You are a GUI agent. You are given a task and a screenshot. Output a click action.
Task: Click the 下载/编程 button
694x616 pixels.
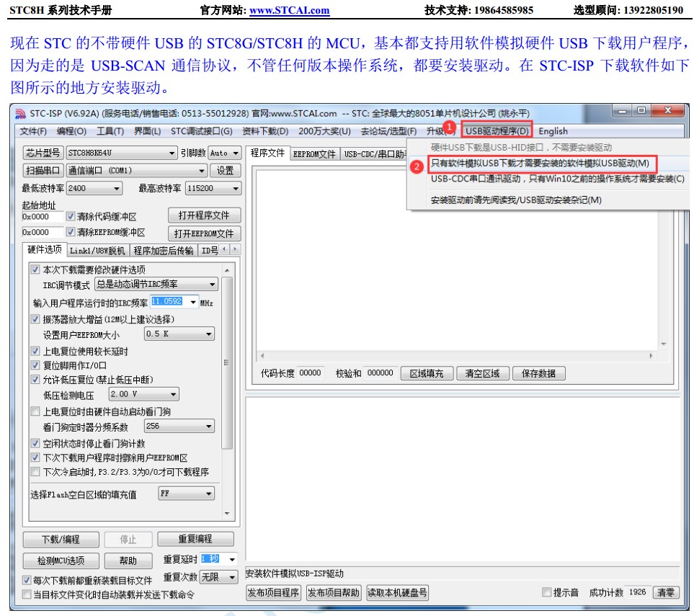[61, 540]
